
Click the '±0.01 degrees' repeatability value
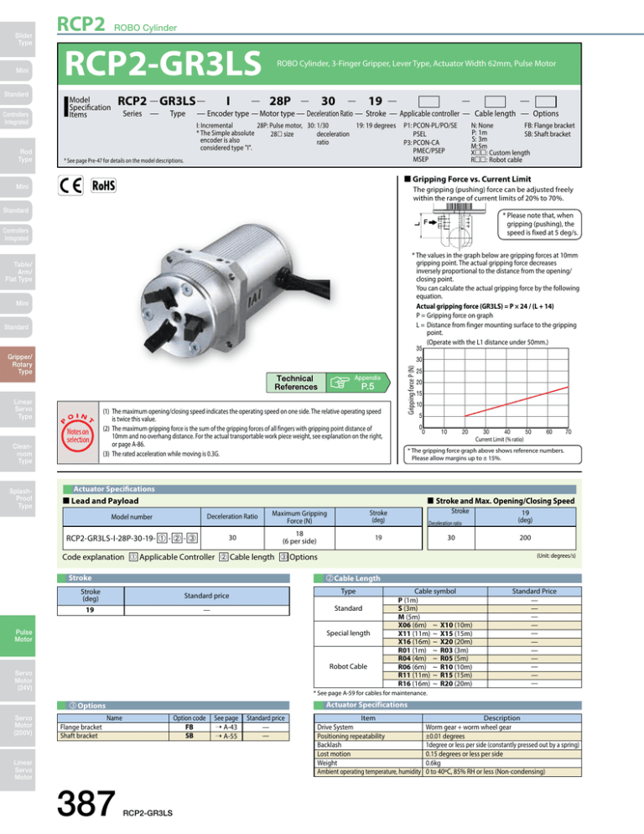coord(445,736)
